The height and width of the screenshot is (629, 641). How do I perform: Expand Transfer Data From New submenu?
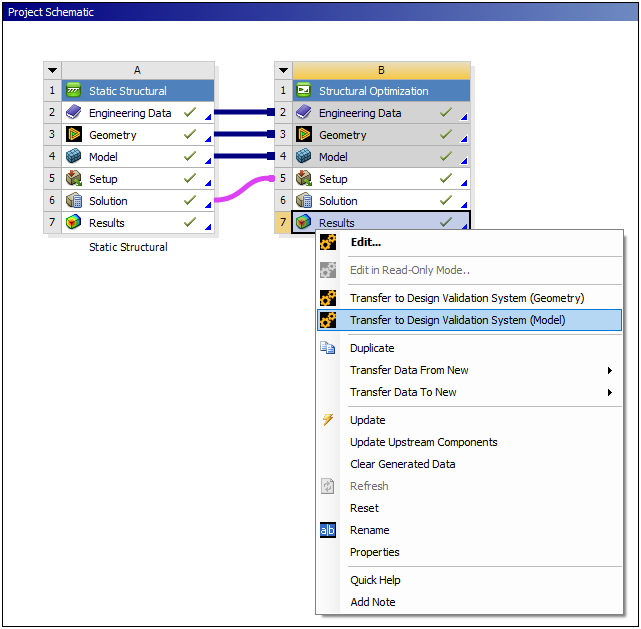(x=610, y=370)
